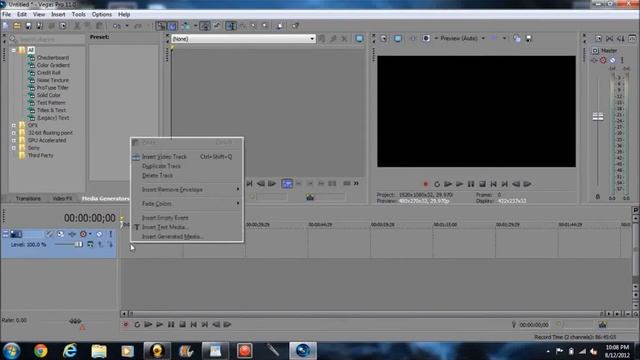The height and width of the screenshot is (360, 640).
Task: Expand the GPU Accelerated folder
Action: 13,140
